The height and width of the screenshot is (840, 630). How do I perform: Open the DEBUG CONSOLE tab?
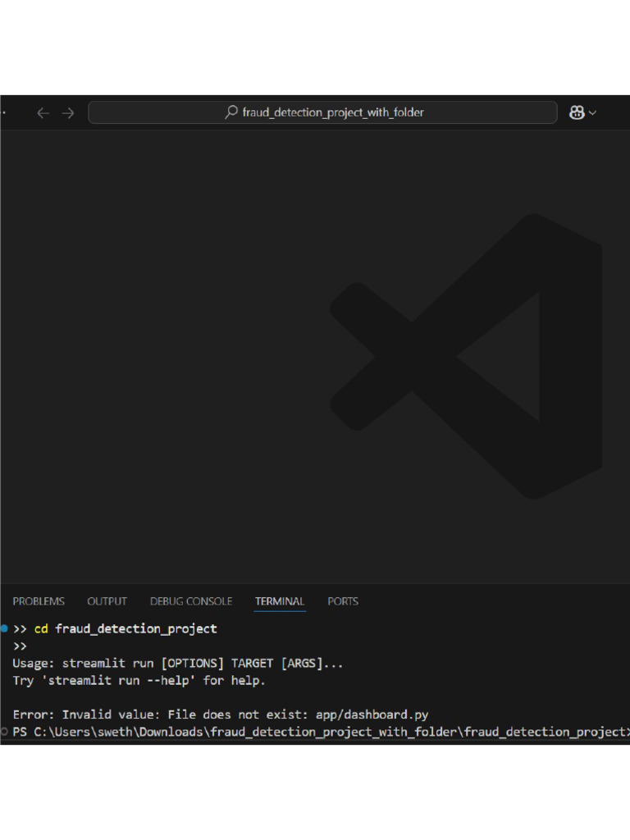tap(191, 601)
